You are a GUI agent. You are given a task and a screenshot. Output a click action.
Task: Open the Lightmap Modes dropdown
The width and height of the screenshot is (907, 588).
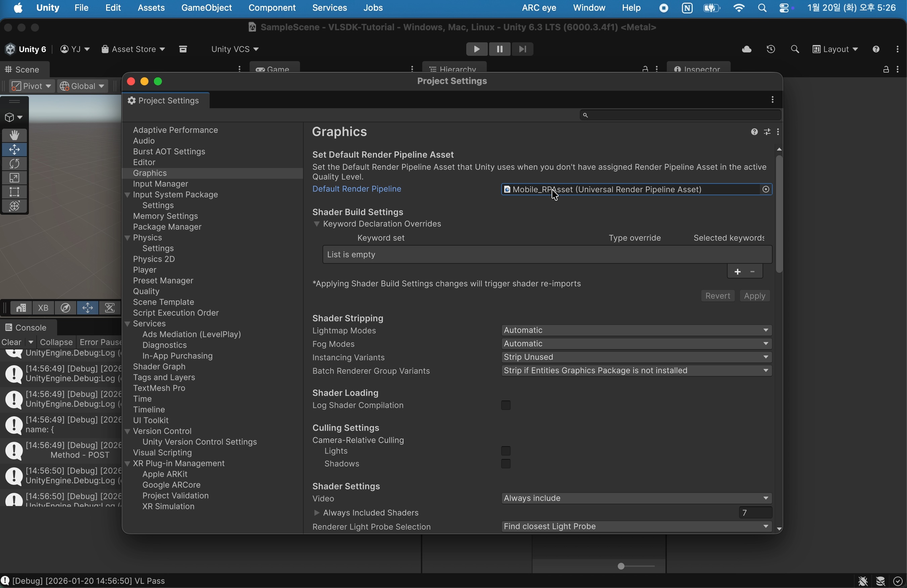tap(636, 330)
